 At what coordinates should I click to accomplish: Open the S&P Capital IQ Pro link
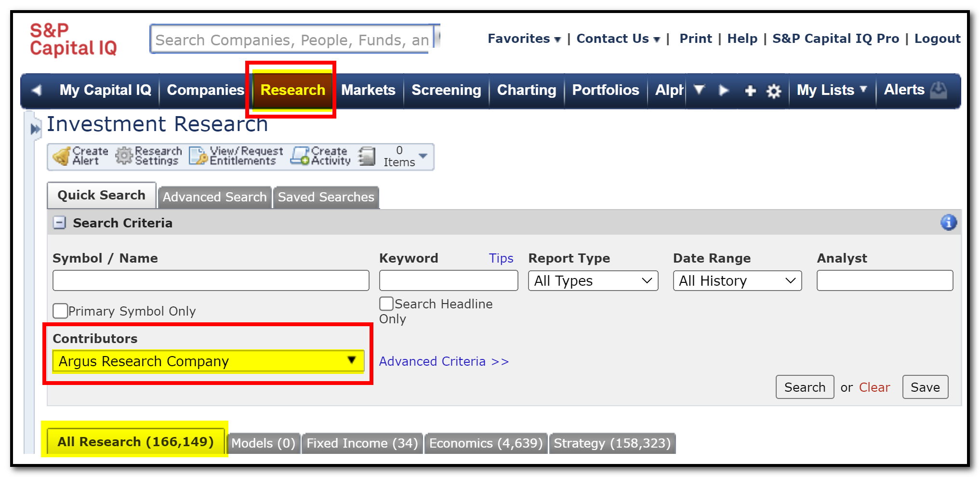click(x=835, y=39)
